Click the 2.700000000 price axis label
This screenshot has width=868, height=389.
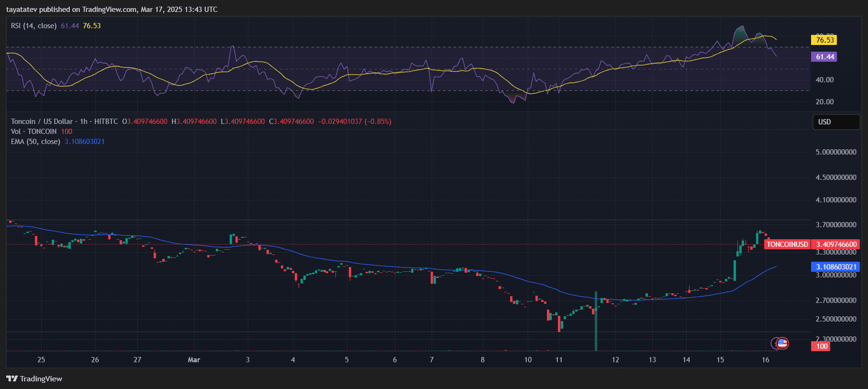pos(836,301)
